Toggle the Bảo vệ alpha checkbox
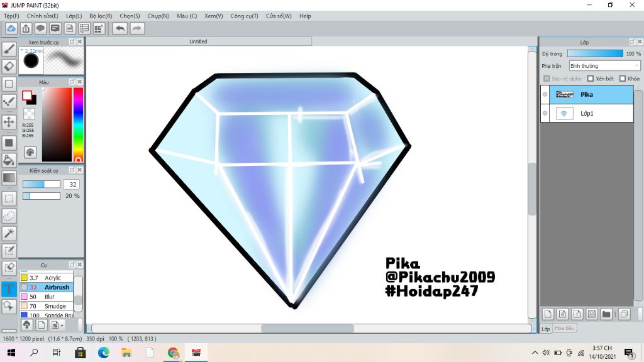This screenshot has height=362, width=644. [547, 79]
